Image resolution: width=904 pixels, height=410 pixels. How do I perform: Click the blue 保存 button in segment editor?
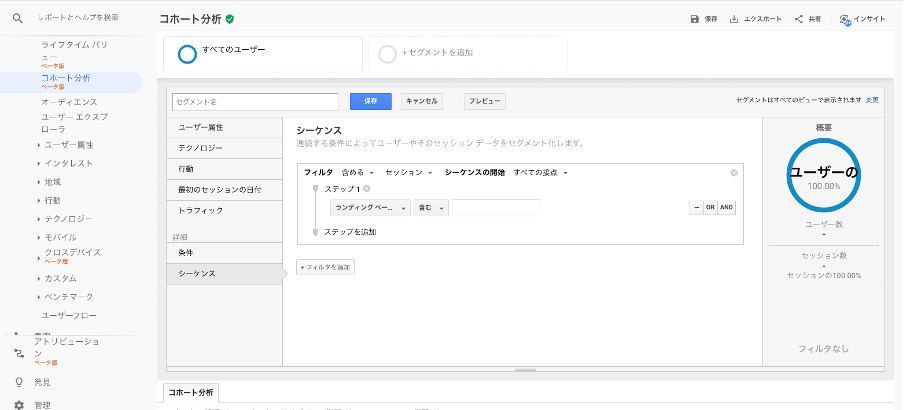[370, 101]
